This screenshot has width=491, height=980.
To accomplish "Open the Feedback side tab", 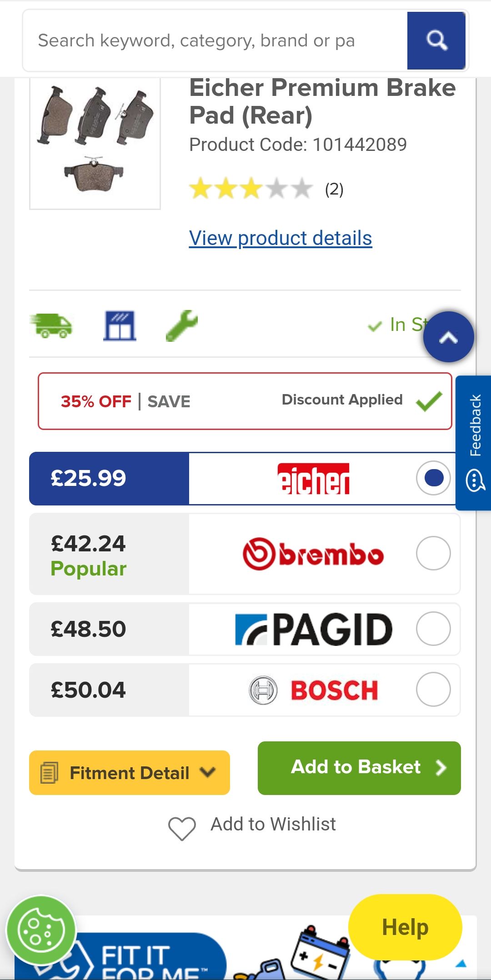I will click(x=474, y=443).
